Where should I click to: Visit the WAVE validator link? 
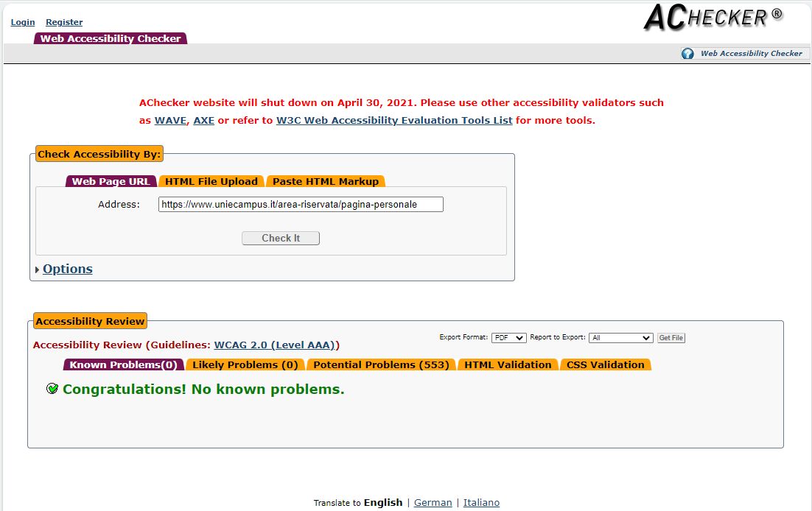pyautogui.click(x=170, y=121)
